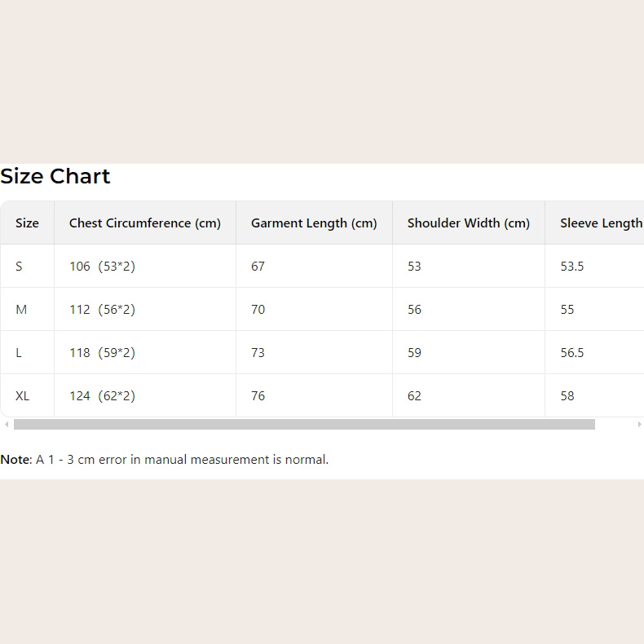644x644 pixels.
Task: Click garment length value 76
Action: pyautogui.click(x=258, y=396)
